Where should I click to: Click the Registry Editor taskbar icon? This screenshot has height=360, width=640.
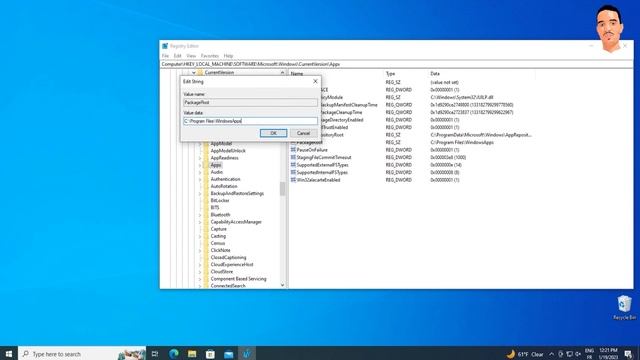pos(247,354)
